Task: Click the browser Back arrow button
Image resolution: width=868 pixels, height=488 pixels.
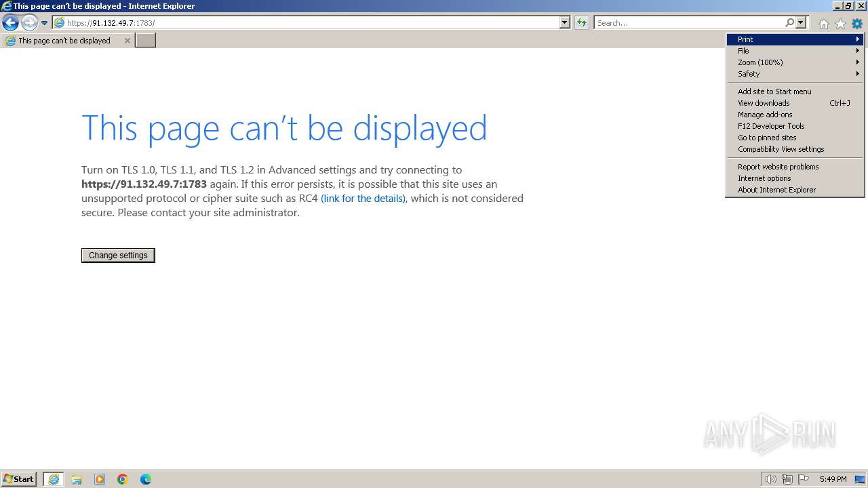Action: point(10,22)
